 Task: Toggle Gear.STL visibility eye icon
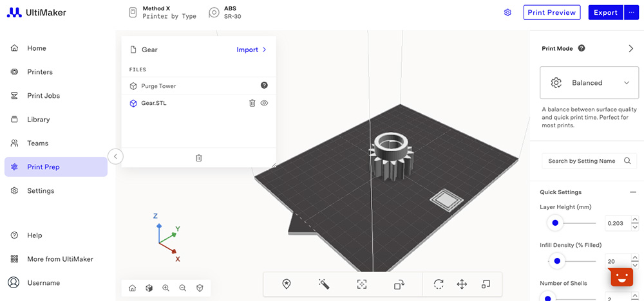pyautogui.click(x=264, y=104)
